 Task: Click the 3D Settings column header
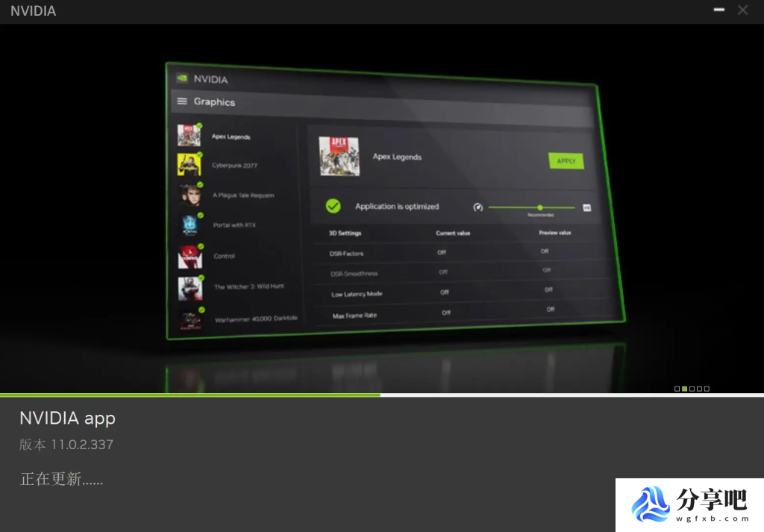pos(345,233)
